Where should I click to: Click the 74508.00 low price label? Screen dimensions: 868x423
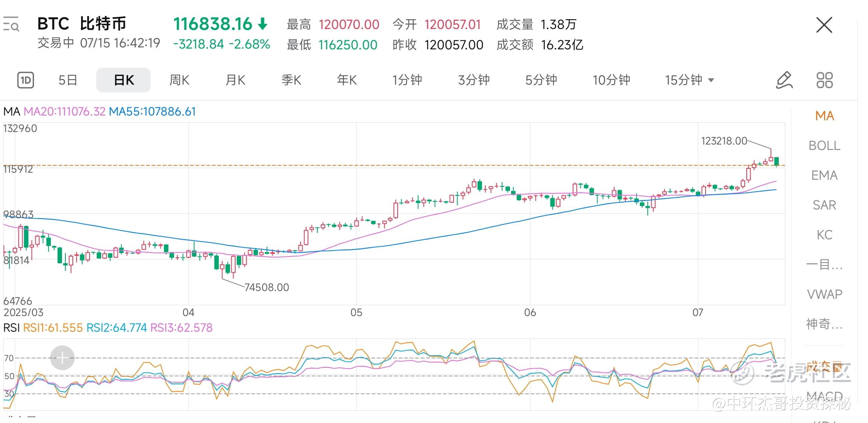coord(267,287)
